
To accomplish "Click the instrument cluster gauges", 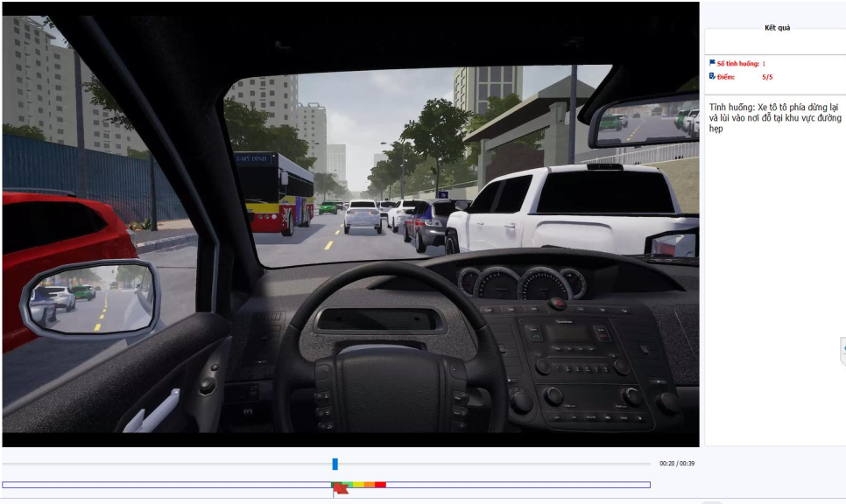I will 522,283.
